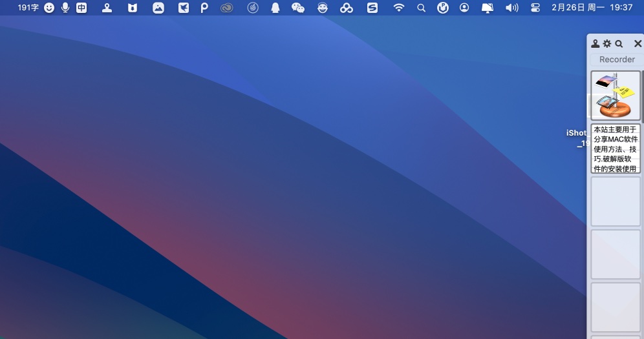
Task: Click the smiley emoji menu bar icon
Action: click(49, 8)
